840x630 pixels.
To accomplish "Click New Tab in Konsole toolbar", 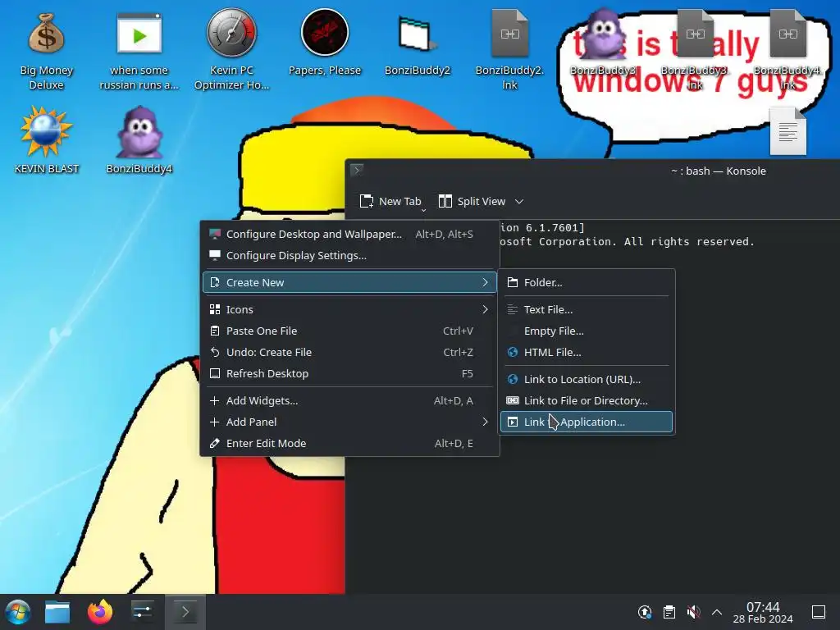I will [x=390, y=202].
